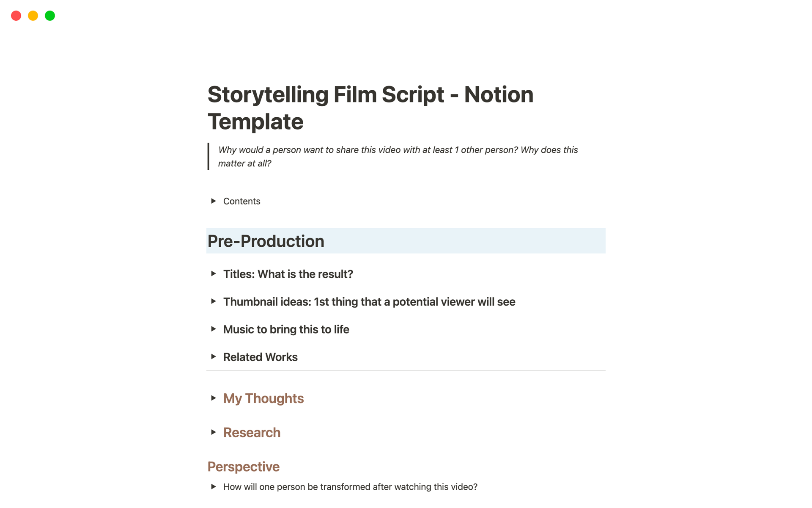Unfold the My Thoughts toggle arrow
The image size is (812, 508).
214,398
